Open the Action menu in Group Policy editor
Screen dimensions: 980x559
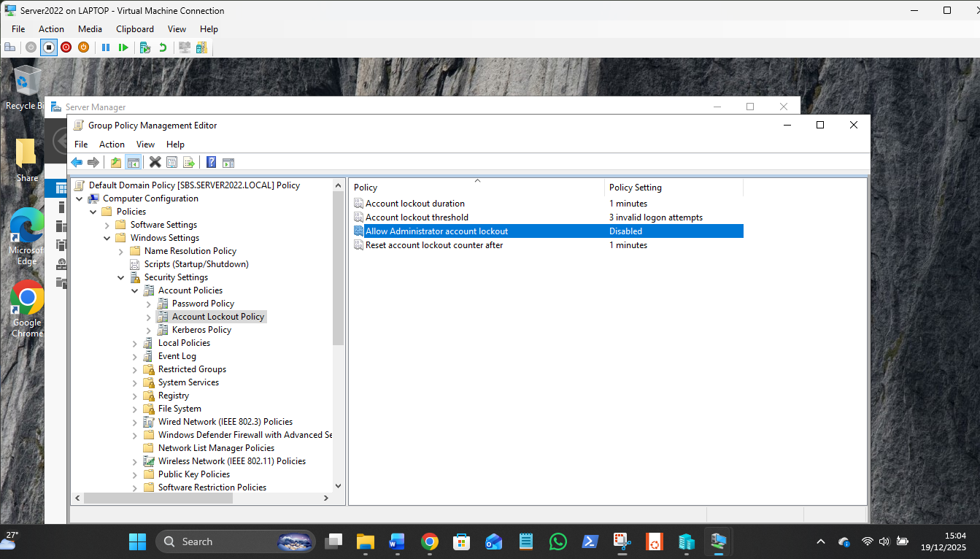click(x=112, y=144)
